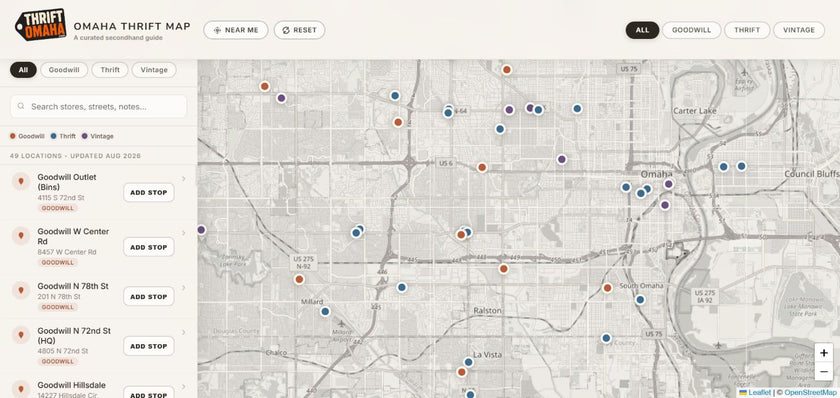
Task: Choose the sidebar Vintage chip
Action: [154, 70]
